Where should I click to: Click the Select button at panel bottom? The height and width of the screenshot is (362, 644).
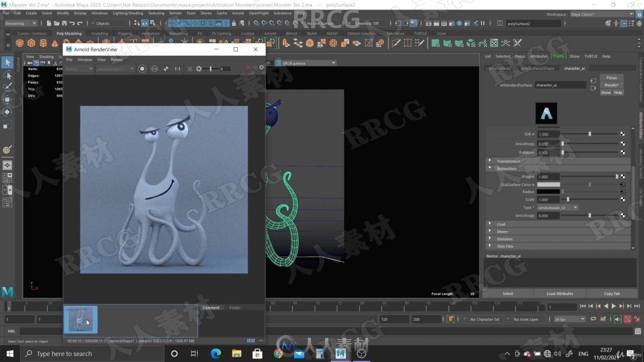coord(508,294)
